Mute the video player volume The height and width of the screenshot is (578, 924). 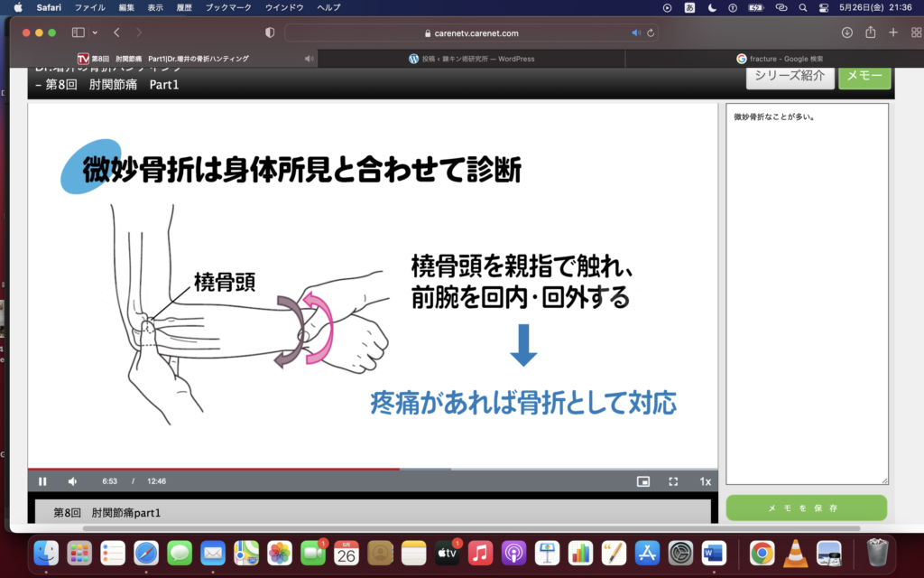72,481
